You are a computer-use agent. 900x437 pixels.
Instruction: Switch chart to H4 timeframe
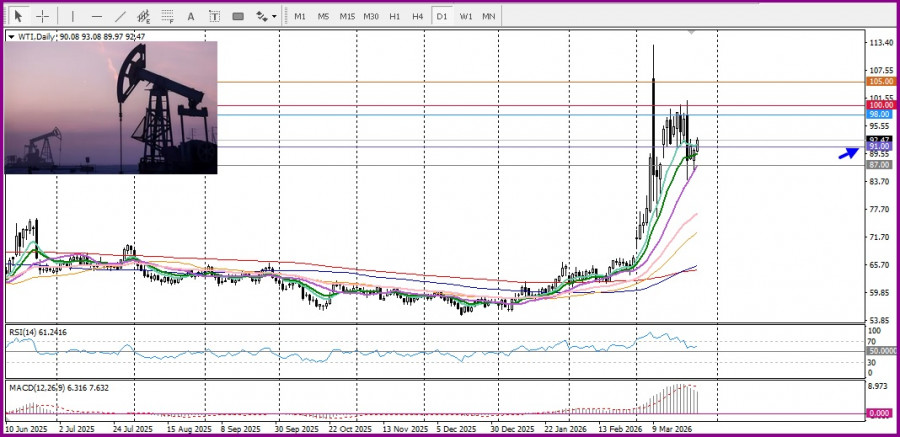[418, 16]
